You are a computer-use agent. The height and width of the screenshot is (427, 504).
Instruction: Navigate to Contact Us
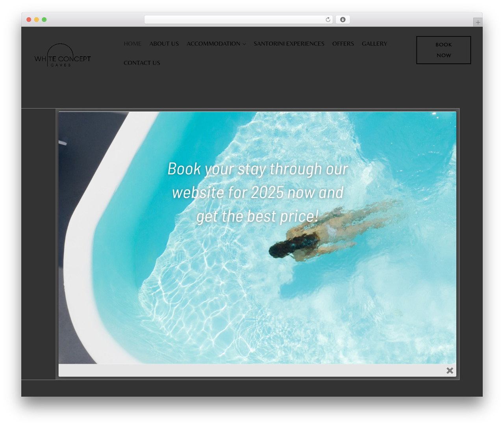tap(142, 63)
